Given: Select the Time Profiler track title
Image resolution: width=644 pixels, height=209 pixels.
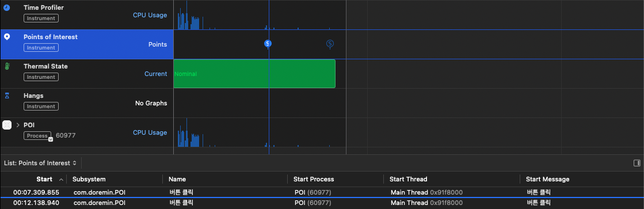Looking at the screenshot, I should click(x=44, y=7).
